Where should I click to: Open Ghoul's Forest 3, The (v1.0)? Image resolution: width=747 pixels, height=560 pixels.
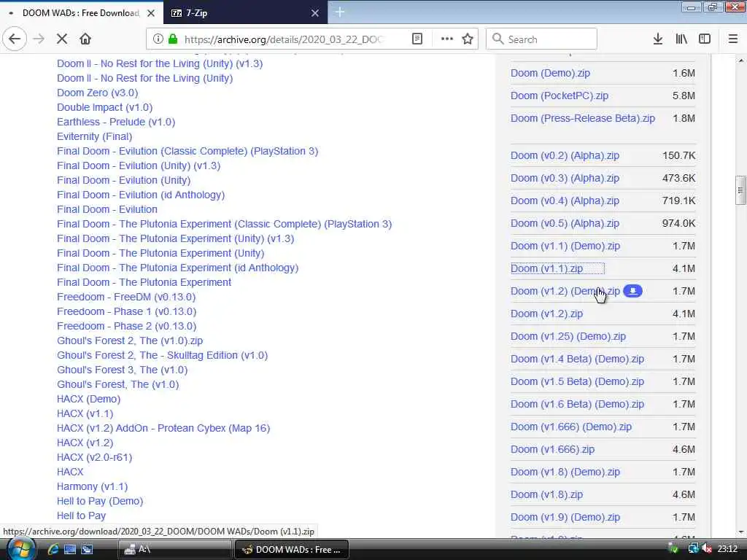tap(122, 370)
